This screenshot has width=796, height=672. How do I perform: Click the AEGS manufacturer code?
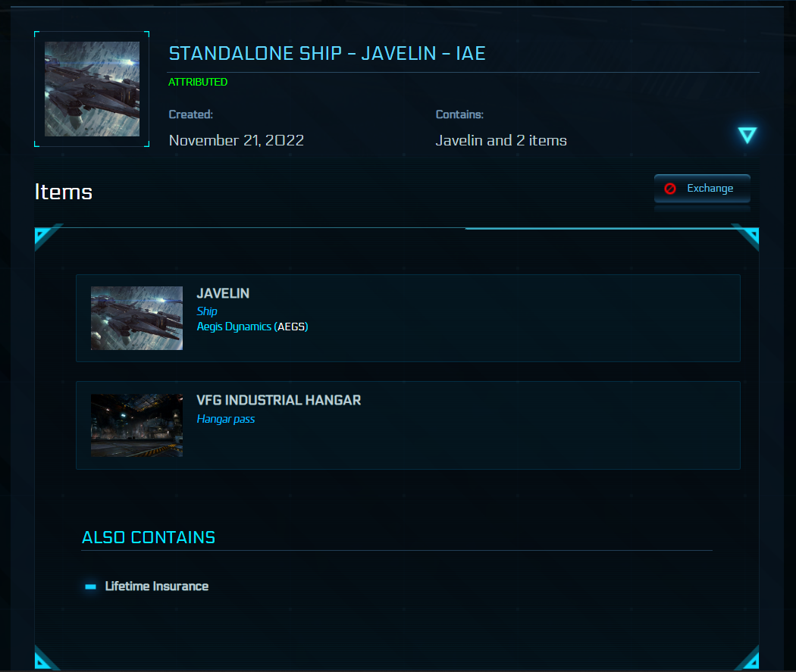(291, 327)
